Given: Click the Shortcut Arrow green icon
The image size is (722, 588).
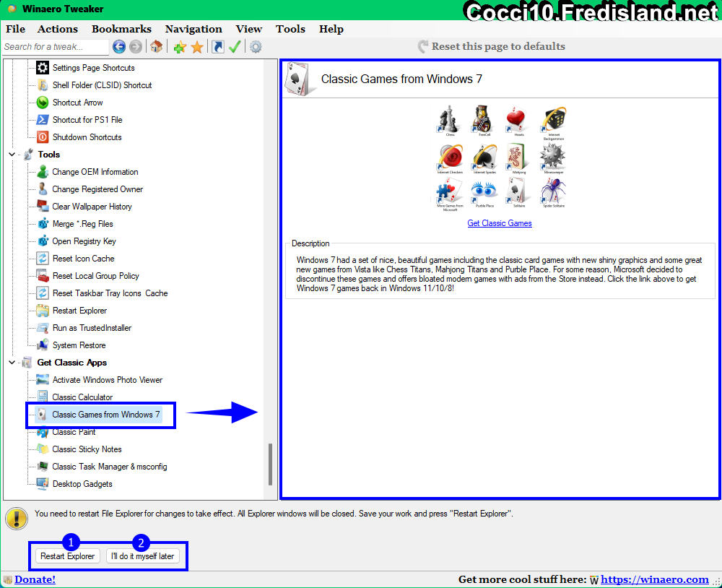Looking at the screenshot, I should coord(43,103).
